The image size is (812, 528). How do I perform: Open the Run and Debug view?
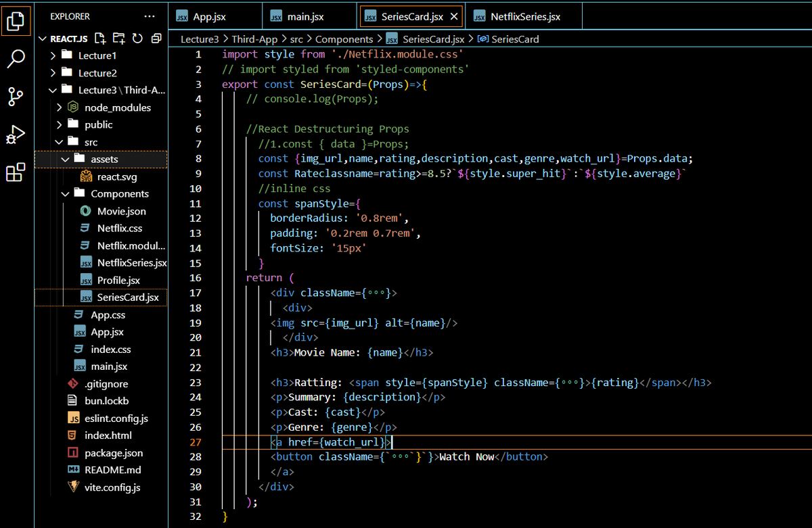(15, 135)
